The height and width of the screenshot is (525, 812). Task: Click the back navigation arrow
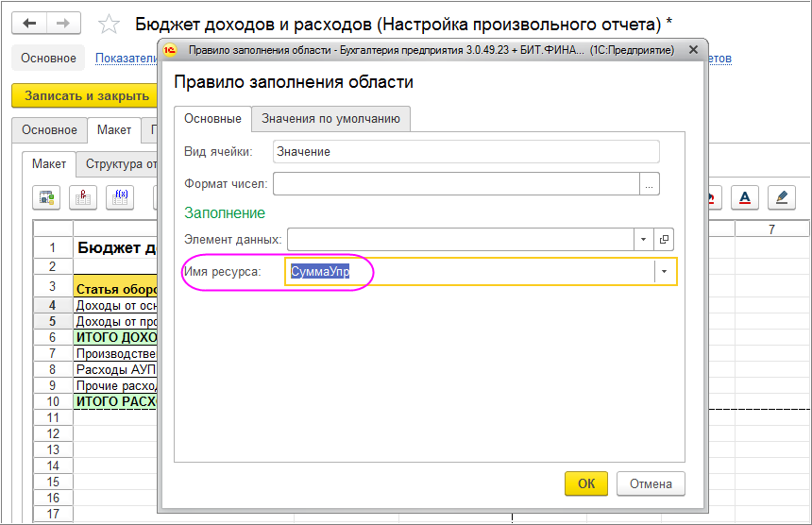click(x=30, y=23)
